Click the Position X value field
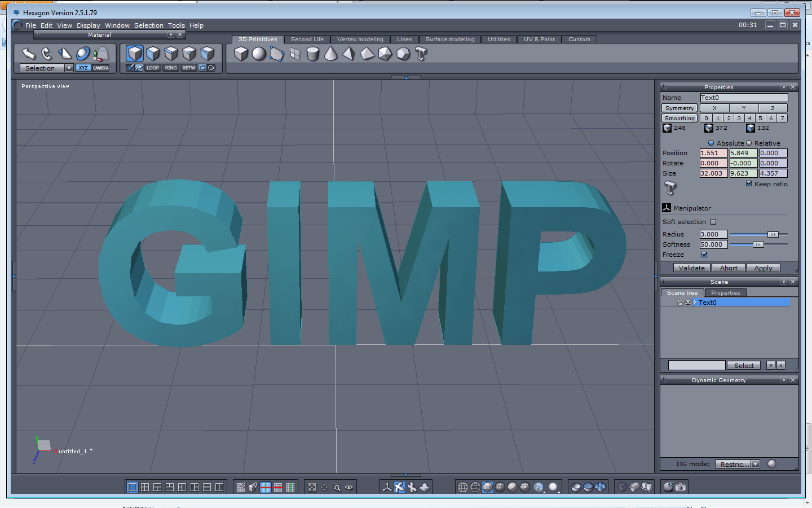The image size is (812, 508). (x=713, y=153)
